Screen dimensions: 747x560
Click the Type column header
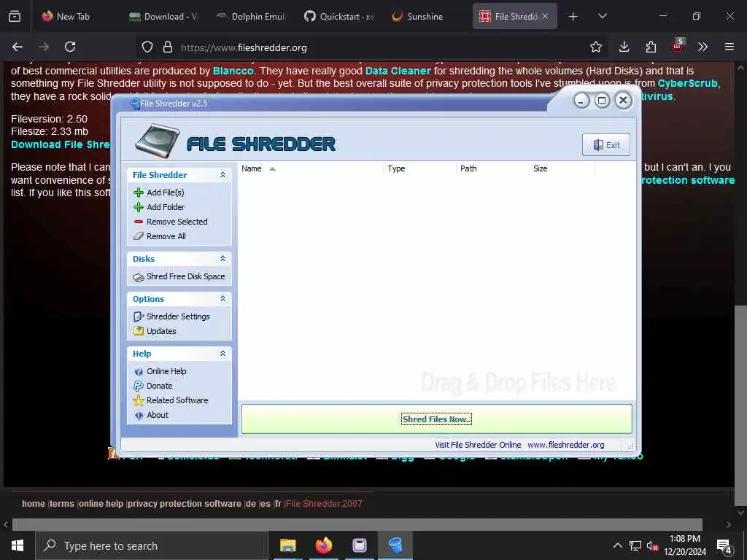[x=419, y=168]
